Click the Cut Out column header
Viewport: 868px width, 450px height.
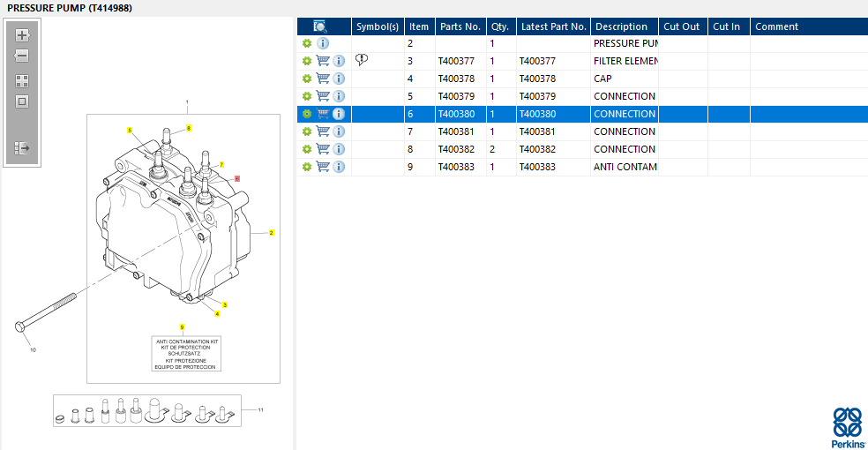683,26
